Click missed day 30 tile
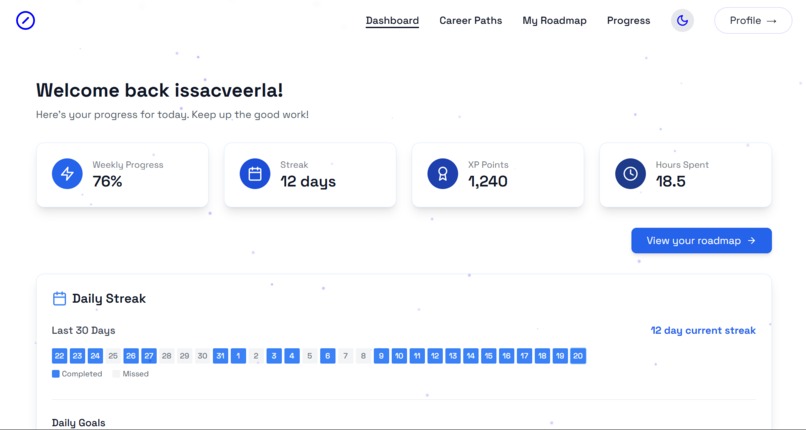This screenshot has width=806, height=430. tap(203, 356)
